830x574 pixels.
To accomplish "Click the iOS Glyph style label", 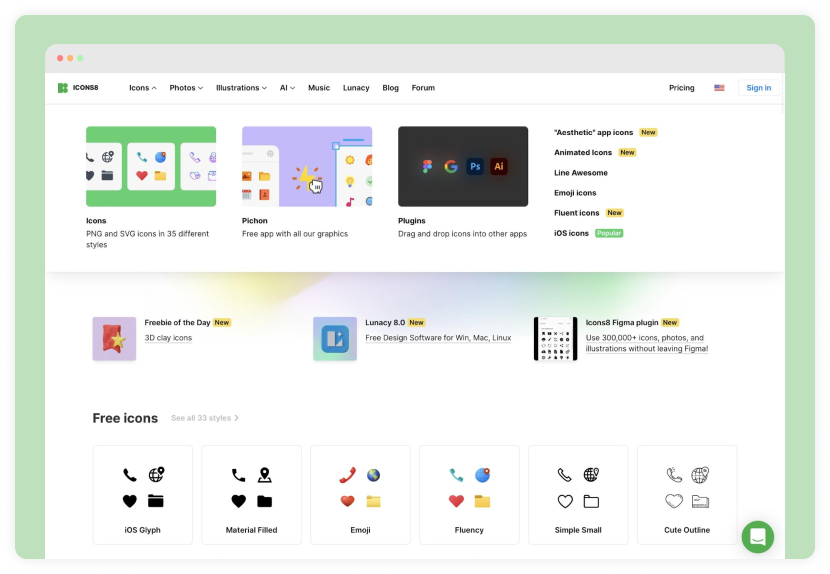I will point(142,530).
